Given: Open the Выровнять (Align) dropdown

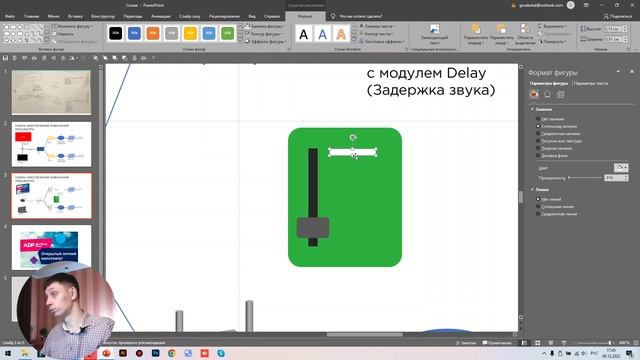Looking at the screenshot, I should (x=553, y=26).
